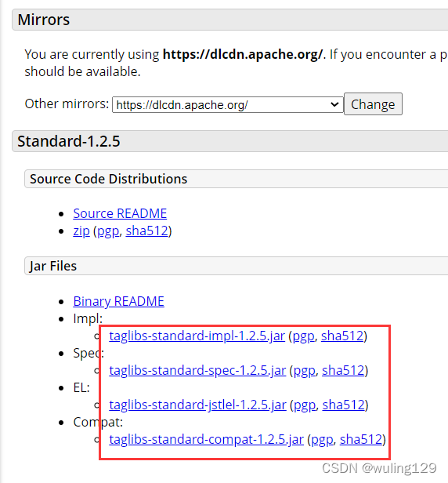This screenshot has height=483, width=448.
Task: Click the Jar Files heading
Action: (53, 266)
